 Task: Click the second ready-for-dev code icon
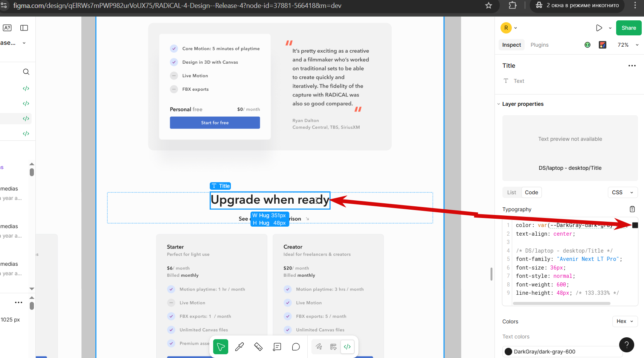coord(26,104)
